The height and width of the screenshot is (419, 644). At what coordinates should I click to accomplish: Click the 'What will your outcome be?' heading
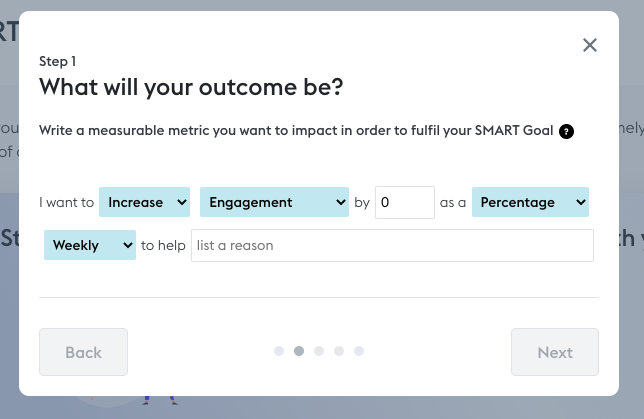(x=191, y=87)
